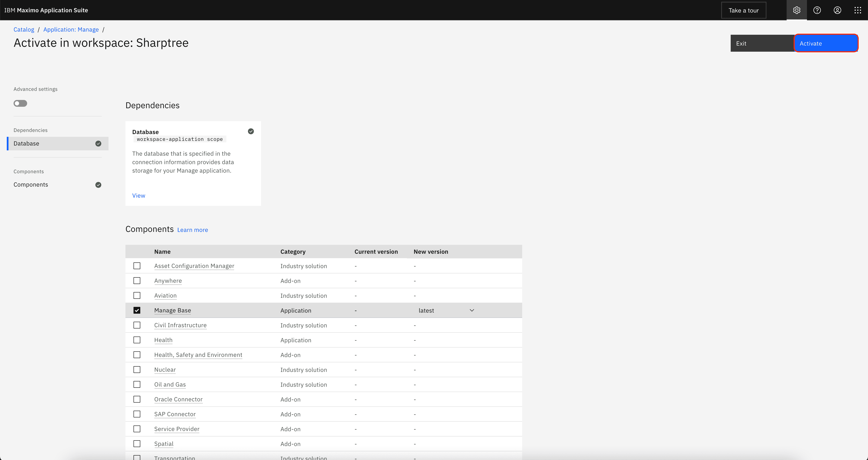
Task: Click the checkmark icon on Database card
Action: tap(251, 131)
